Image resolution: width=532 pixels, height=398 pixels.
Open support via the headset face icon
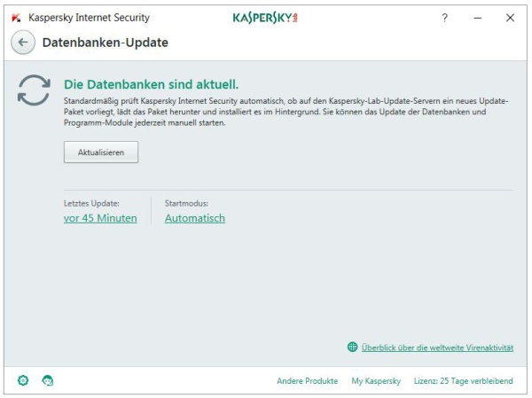(48, 380)
